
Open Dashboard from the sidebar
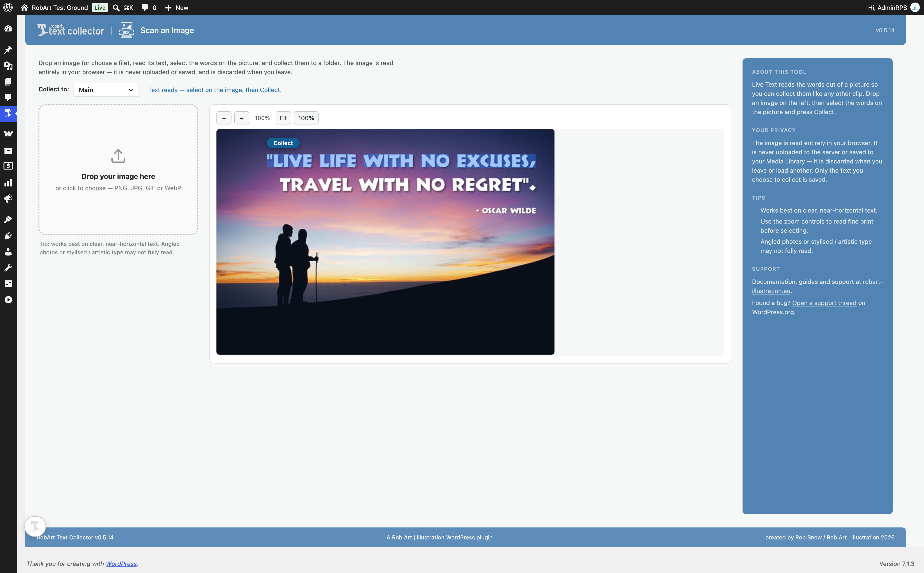[8, 29]
